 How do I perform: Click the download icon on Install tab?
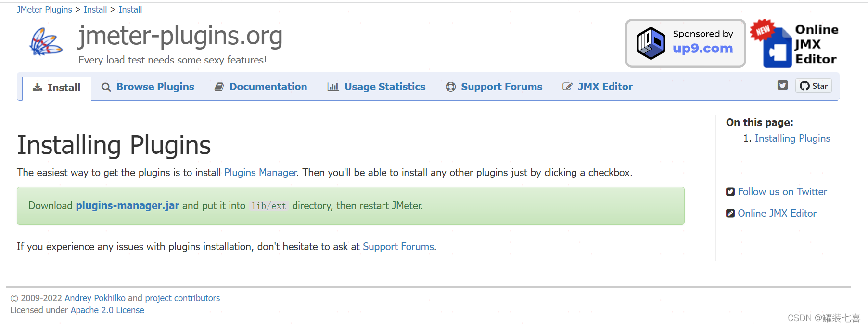[37, 88]
